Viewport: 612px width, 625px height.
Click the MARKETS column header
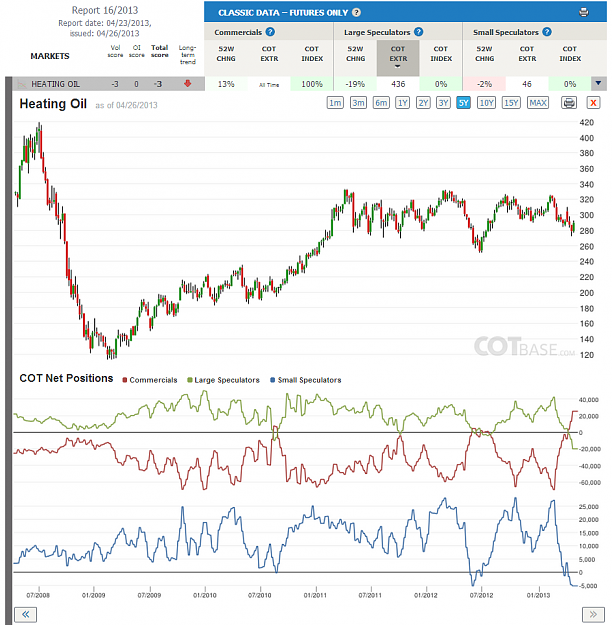pos(50,56)
